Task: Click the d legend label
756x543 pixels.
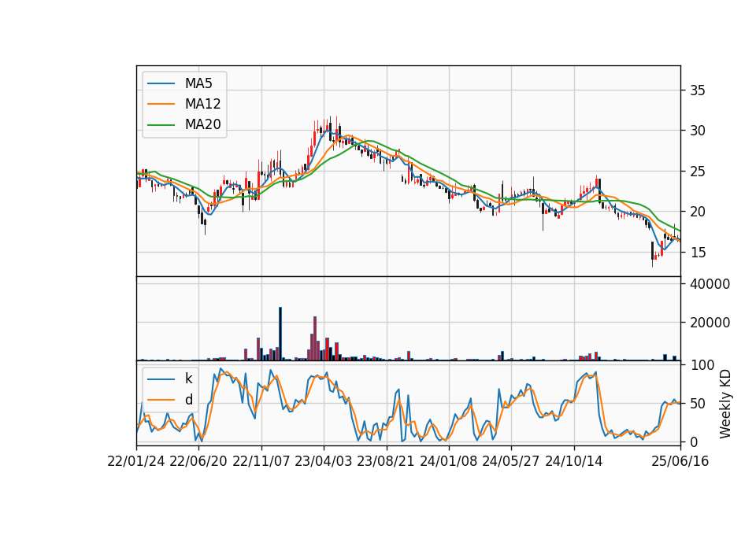Action: [x=188, y=400]
